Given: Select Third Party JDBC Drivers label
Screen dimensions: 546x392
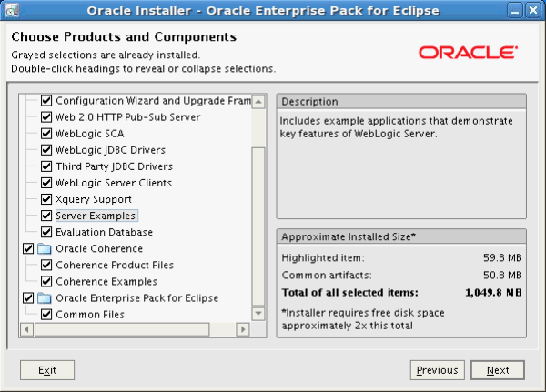Looking at the screenshot, I should pos(114,166).
